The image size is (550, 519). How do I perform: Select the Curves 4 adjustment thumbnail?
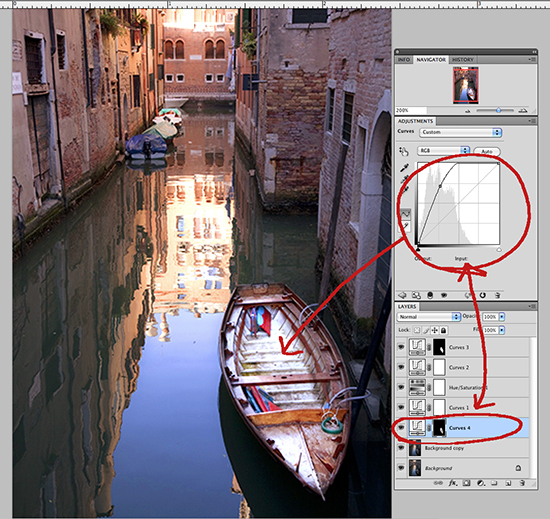417,428
